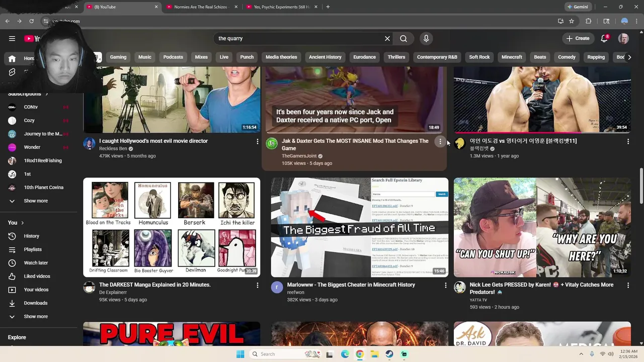Select the Comedy filter chip
The width and height of the screenshot is (644, 362).
point(567,57)
